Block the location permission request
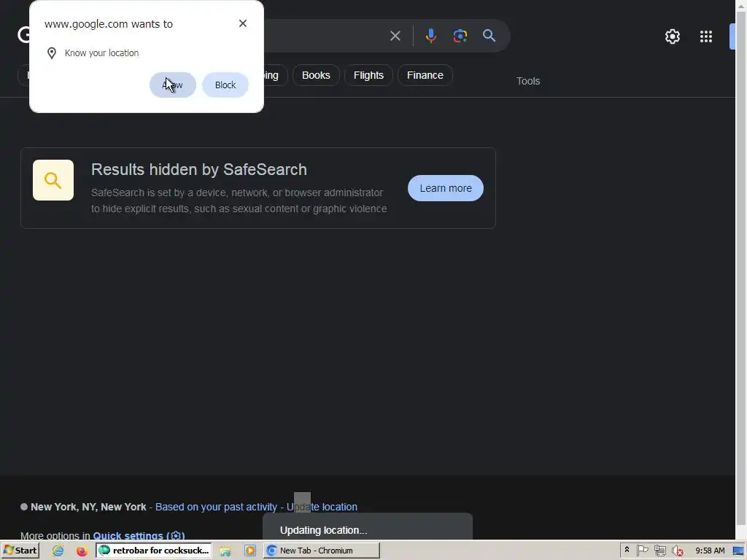Viewport: 747px width, 560px height. pyautogui.click(x=225, y=85)
